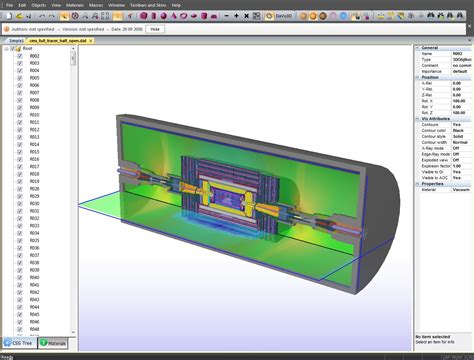The width and height of the screenshot is (474, 360).
Task: Insert a box primitive from the toolbar
Action: [143, 16]
